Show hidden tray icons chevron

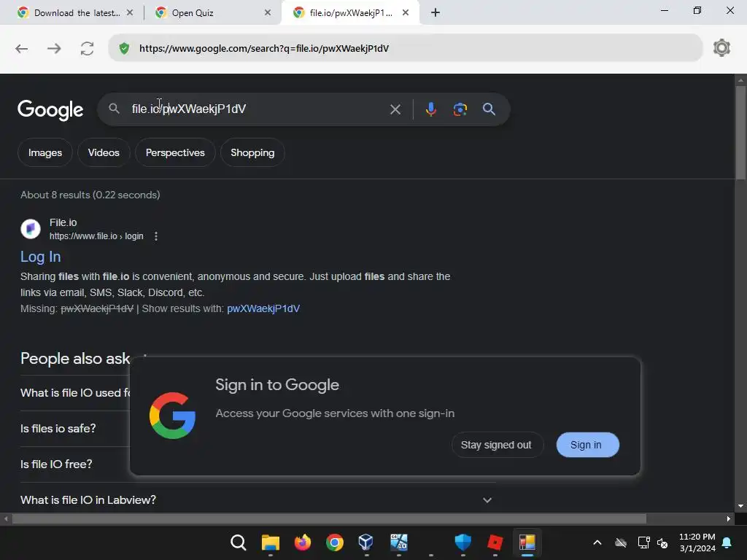tap(597, 542)
